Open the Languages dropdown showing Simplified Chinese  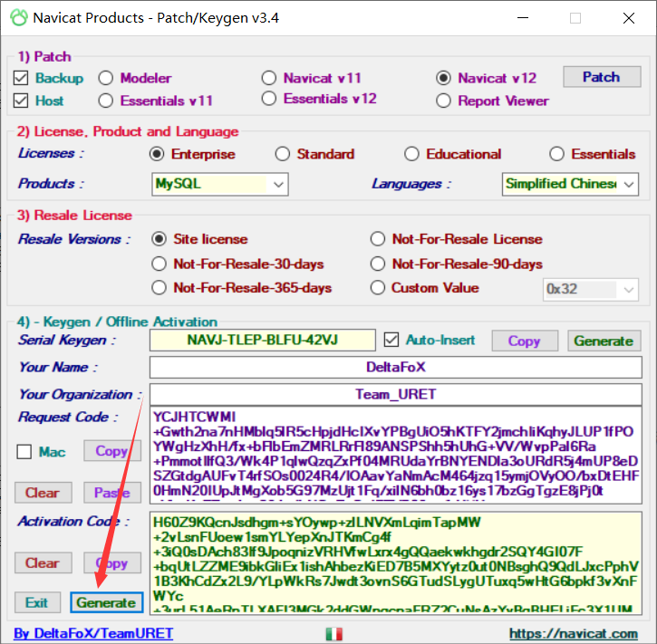coord(570,184)
